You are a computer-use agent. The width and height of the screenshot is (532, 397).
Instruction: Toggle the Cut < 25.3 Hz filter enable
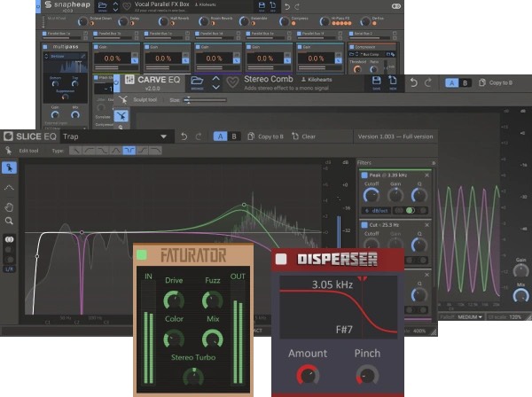[x=364, y=225]
